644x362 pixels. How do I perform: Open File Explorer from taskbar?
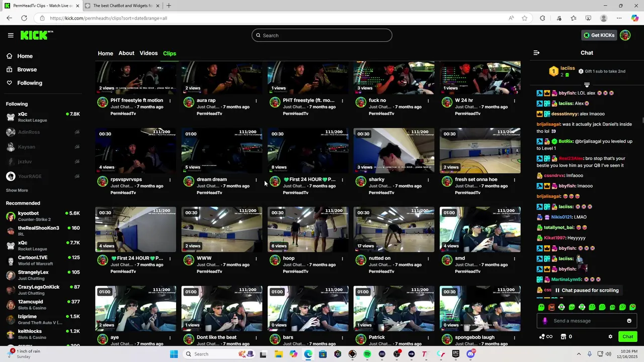(279, 354)
